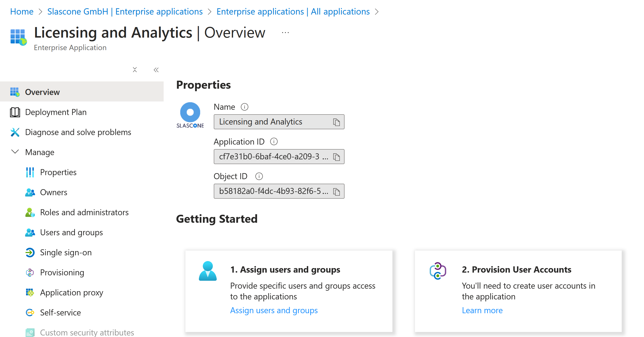The image size is (644, 337).
Task: Click the Getting Started heading
Action: (x=217, y=219)
